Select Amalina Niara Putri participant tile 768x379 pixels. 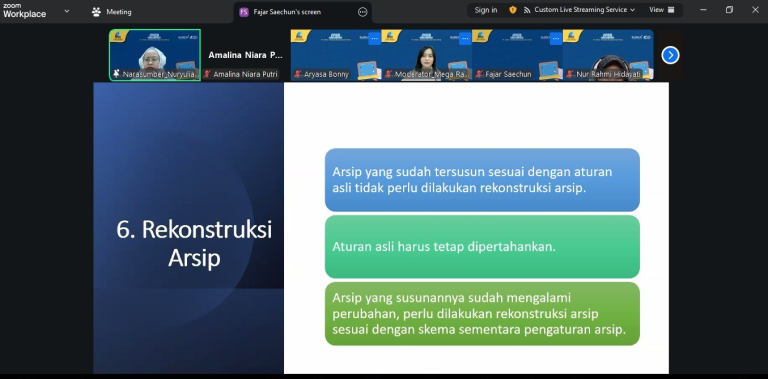pyautogui.click(x=246, y=55)
